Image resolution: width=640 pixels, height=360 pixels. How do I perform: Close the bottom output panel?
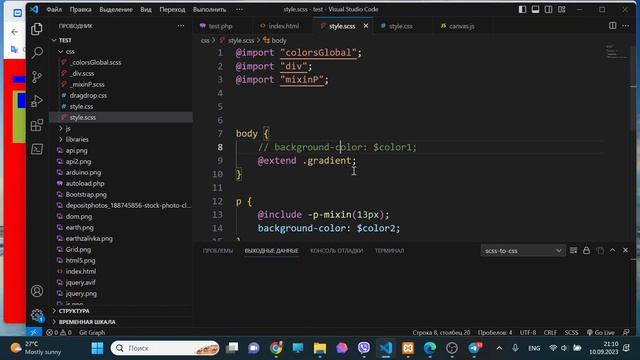click(626, 250)
